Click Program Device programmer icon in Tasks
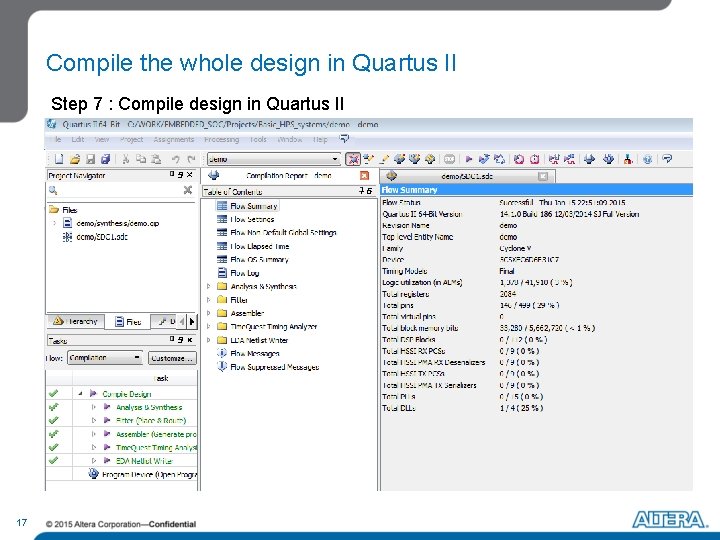This screenshot has width=720, height=540. click(93, 474)
